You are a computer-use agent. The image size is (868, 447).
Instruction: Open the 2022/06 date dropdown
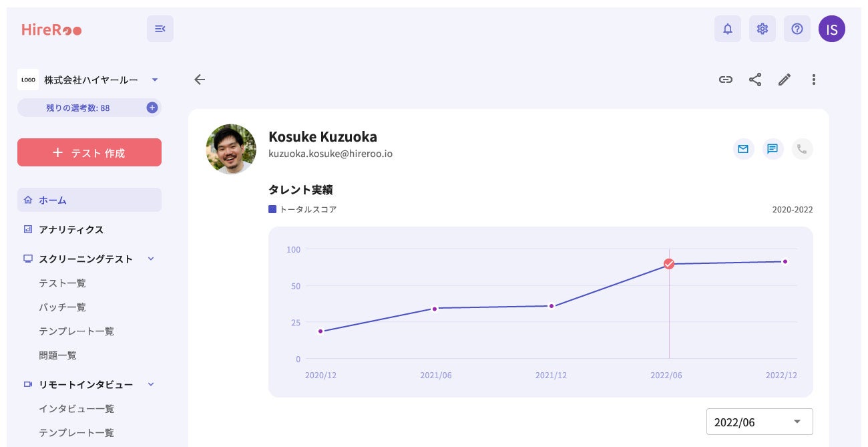click(759, 422)
